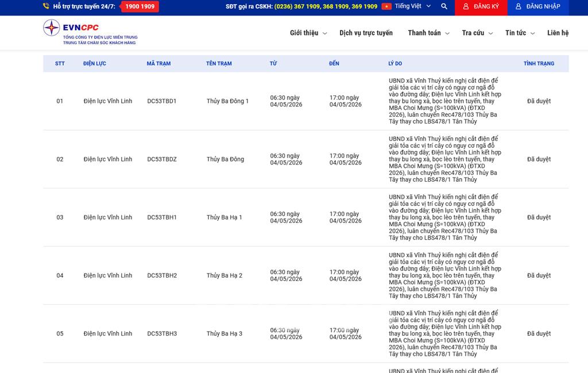Click the user icon in Đăng ký

click(x=465, y=6)
